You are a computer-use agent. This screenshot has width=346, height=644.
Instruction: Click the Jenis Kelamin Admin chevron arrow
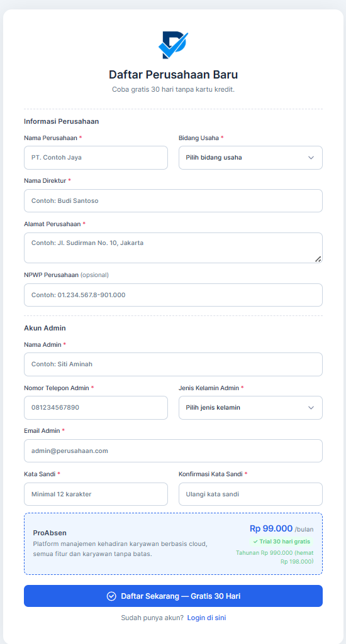tap(311, 408)
